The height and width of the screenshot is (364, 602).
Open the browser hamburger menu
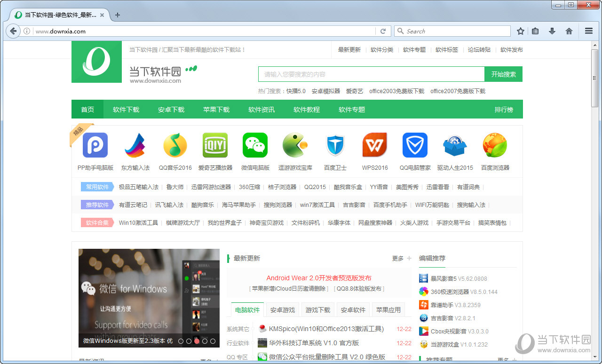click(x=588, y=31)
